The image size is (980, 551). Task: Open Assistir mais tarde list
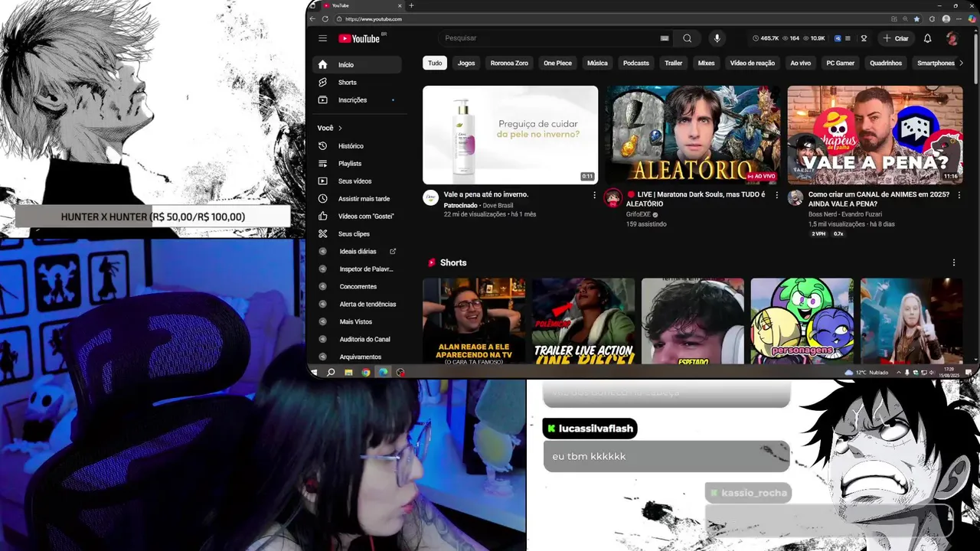click(x=358, y=199)
